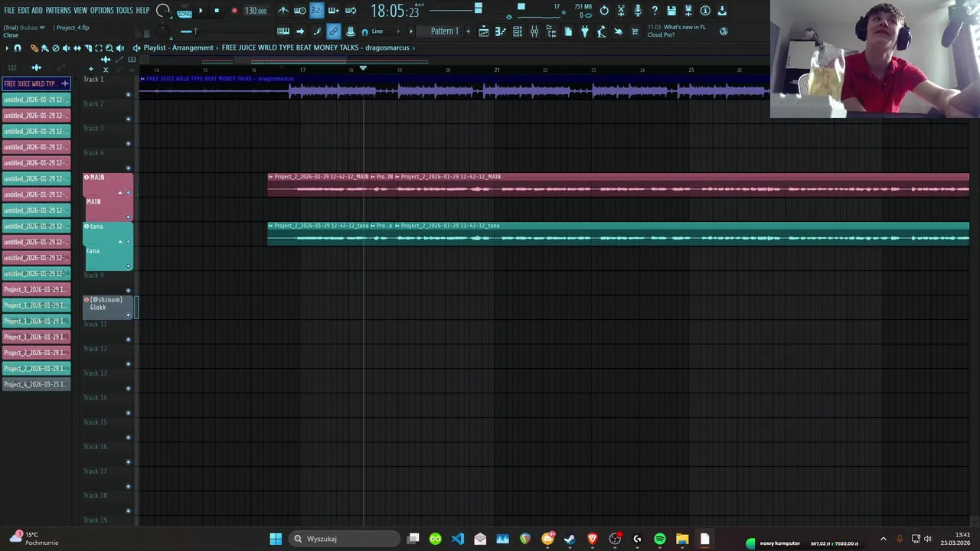Arm the red record button

(x=234, y=11)
